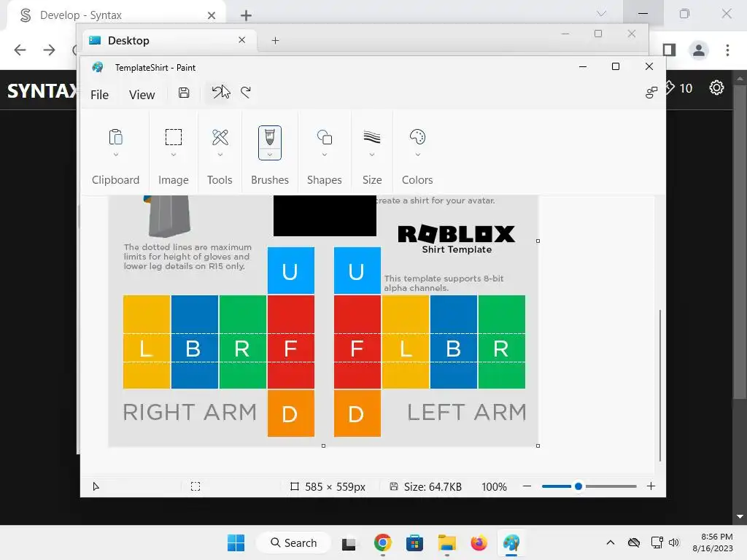Click the volume icon in system tray
The width and height of the screenshot is (747, 560).
673,542
